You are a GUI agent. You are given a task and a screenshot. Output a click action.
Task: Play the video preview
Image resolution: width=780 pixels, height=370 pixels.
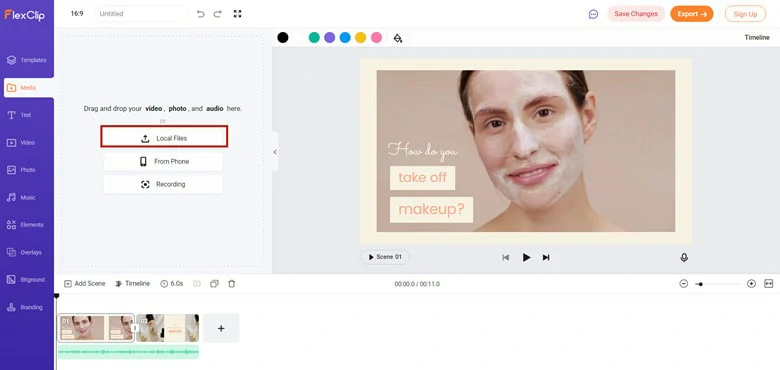click(x=526, y=257)
